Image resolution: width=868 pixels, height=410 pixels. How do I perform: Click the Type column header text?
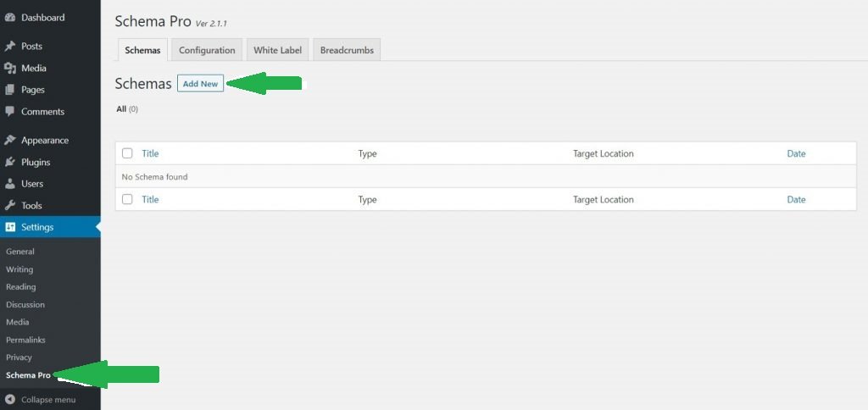[x=368, y=153]
